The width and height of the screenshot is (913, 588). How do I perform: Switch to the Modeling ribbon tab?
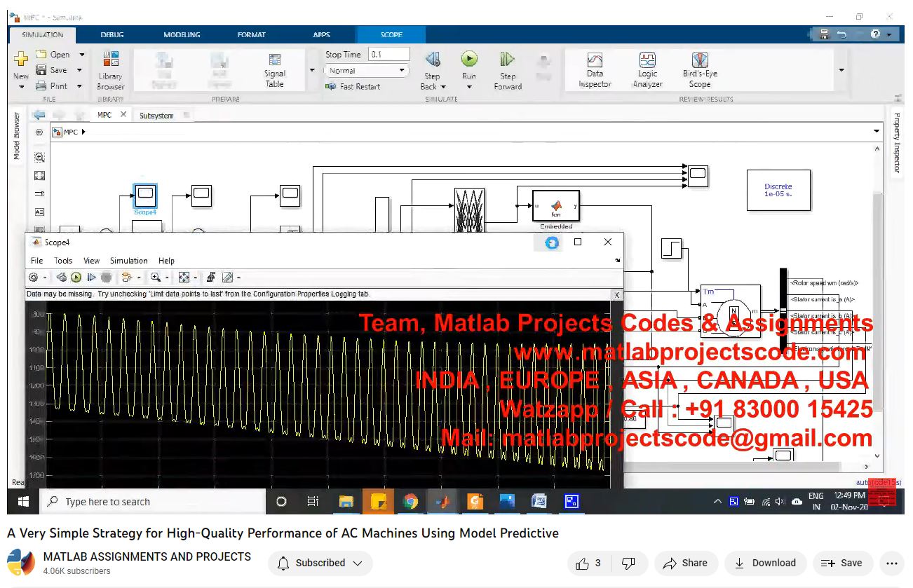182,34
